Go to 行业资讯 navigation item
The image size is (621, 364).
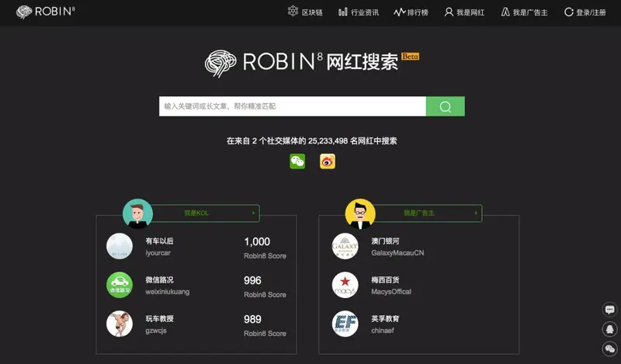coord(358,12)
